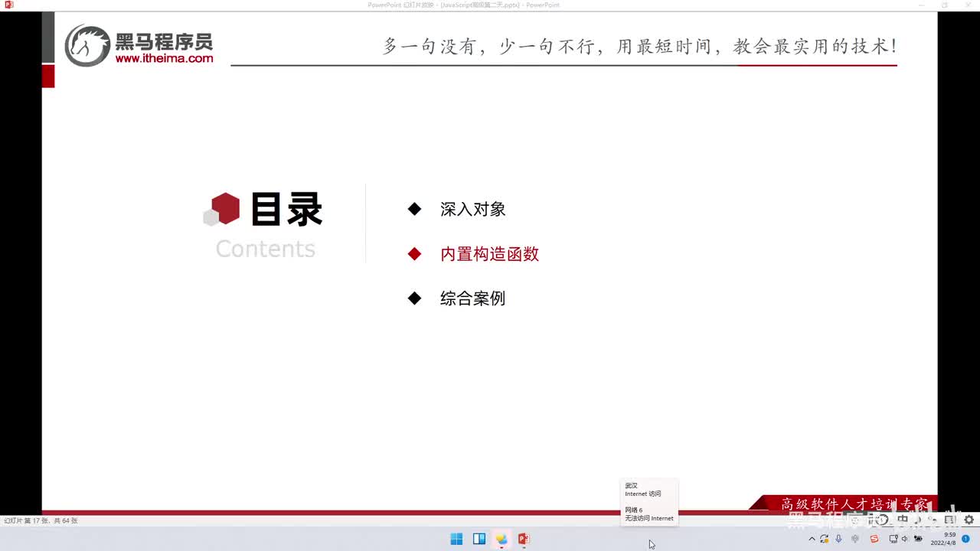Switch the 中 Chinese input mode indicator

coord(903,520)
